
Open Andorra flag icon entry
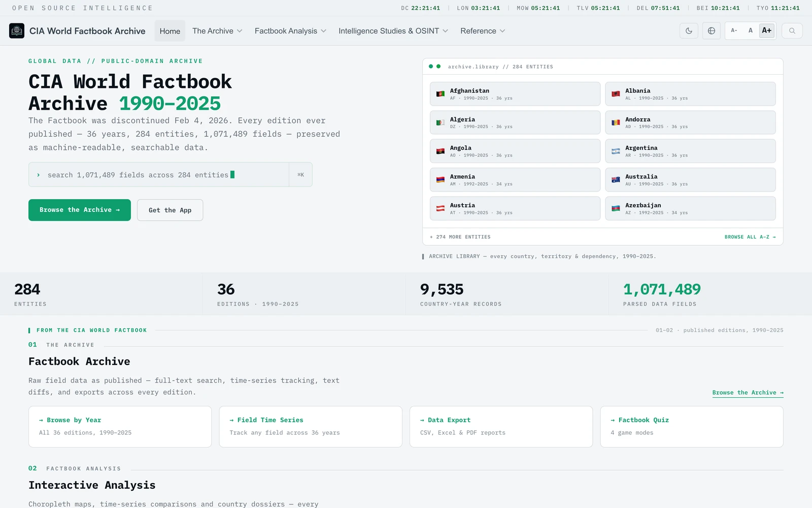[x=616, y=122]
